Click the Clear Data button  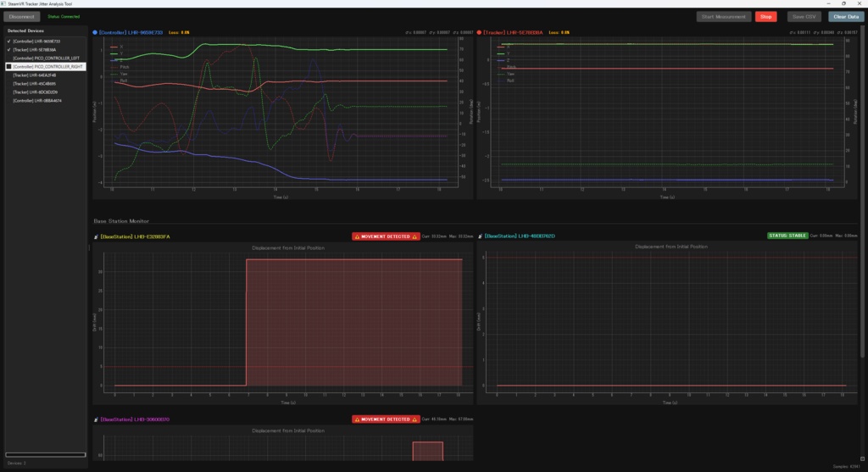(846, 17)
